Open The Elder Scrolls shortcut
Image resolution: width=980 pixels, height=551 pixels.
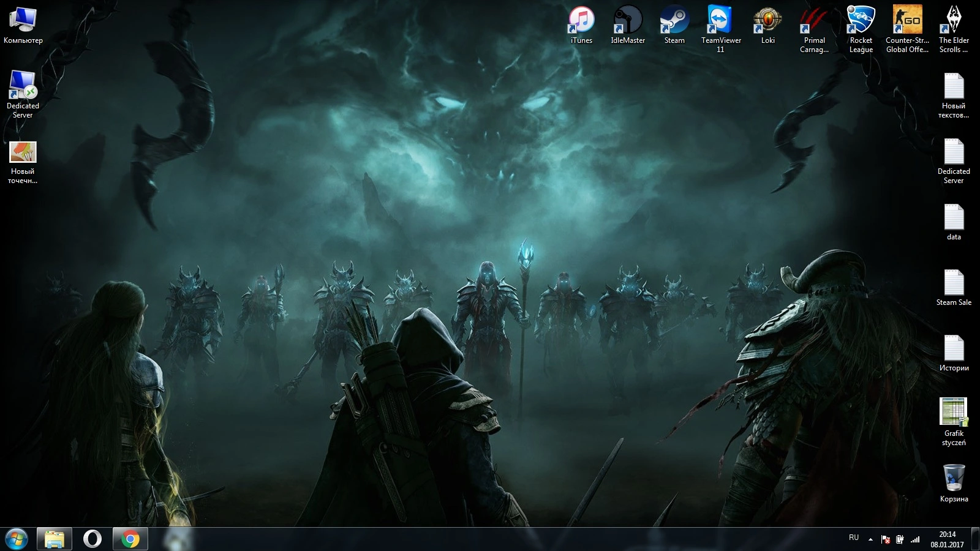(x=954, y=29)
